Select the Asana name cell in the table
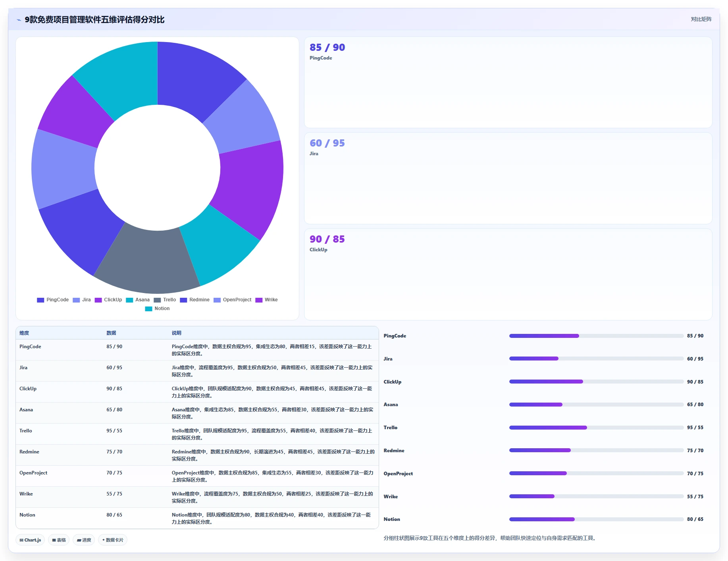728x561 pixels. coord(26,410)
